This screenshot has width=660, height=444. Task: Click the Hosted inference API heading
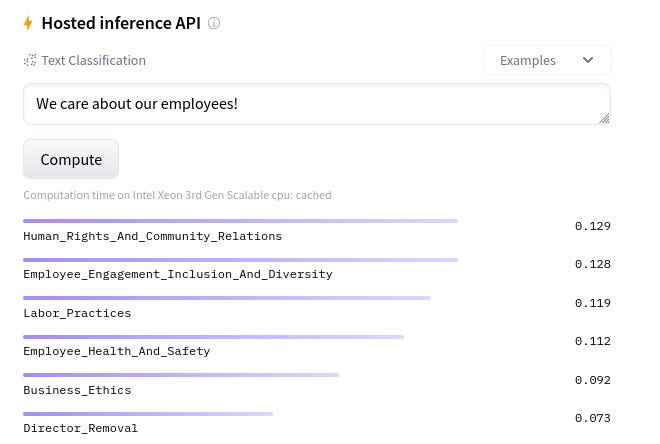click(121, 23)
